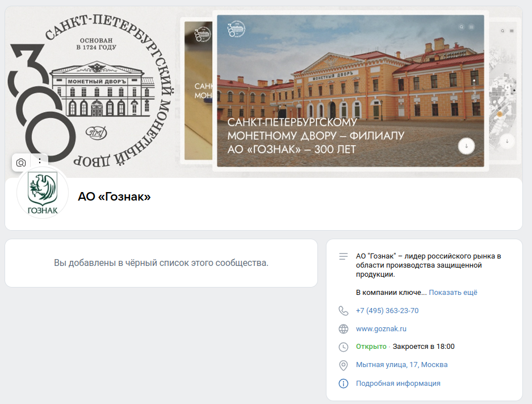The image size is (532, 404).
Task: Click the АО «Гознак» community title
Action: (x=114, y=197)
